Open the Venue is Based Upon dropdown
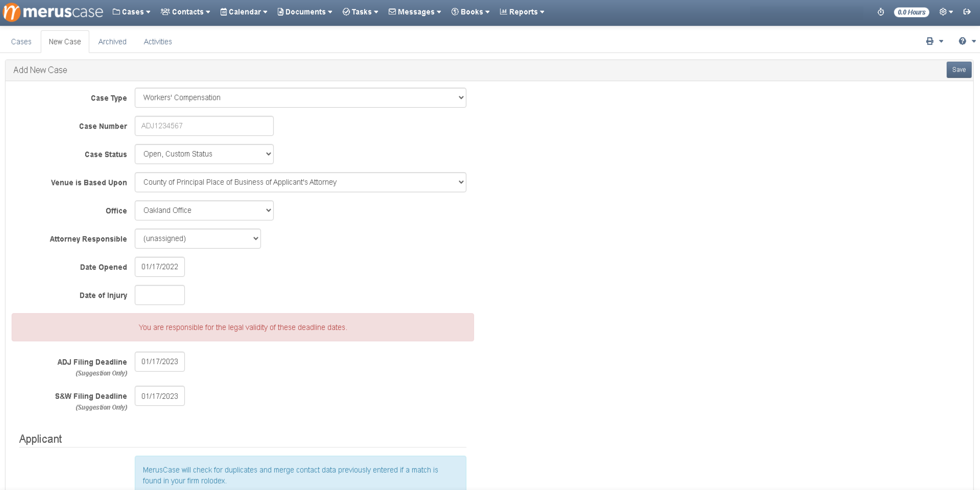Screen dimensions: 980x490 (x=300, y=182)
